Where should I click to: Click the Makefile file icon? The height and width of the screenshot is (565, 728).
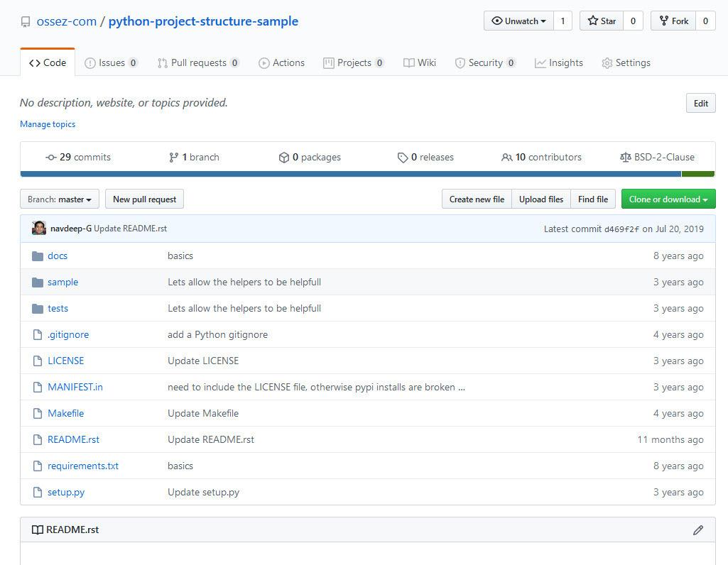(38, 413)
